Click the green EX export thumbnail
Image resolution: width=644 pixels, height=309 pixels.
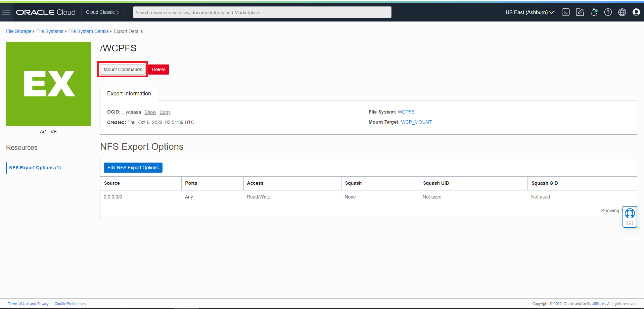(48, 84)
